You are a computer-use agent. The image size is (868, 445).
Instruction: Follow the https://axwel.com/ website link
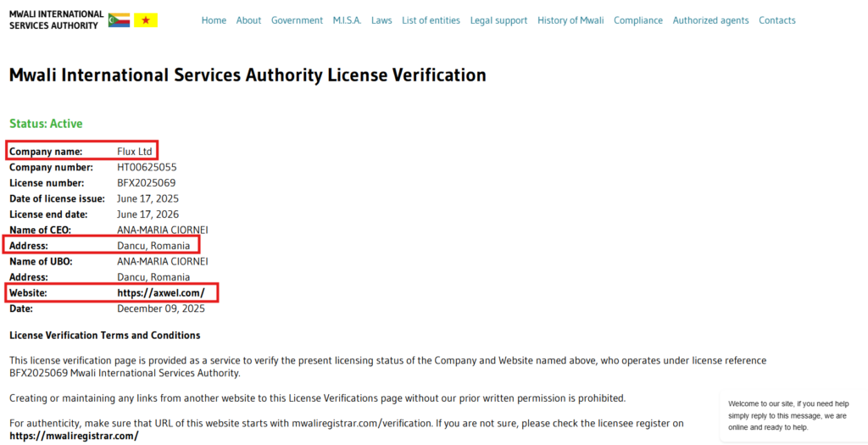pyautogui.click(x=161, y=292)
